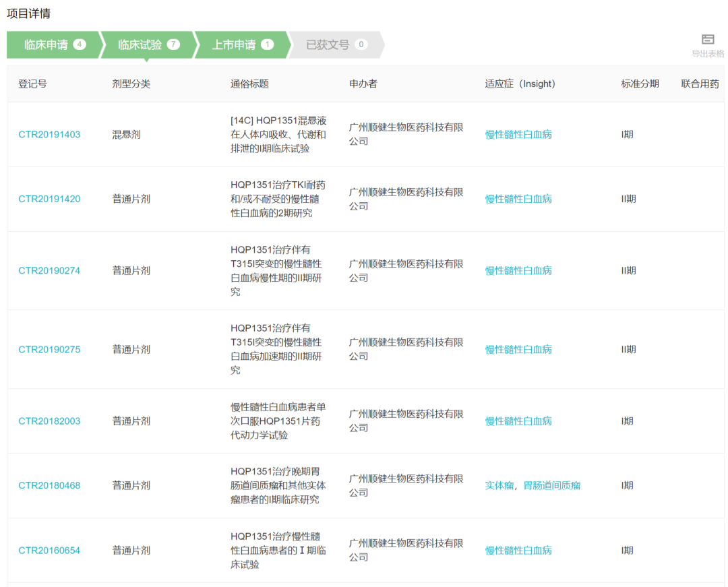728x587 pixels.
Task: Click 慢性髓性白血病 in CTR20190274 row
Action: 518,270
